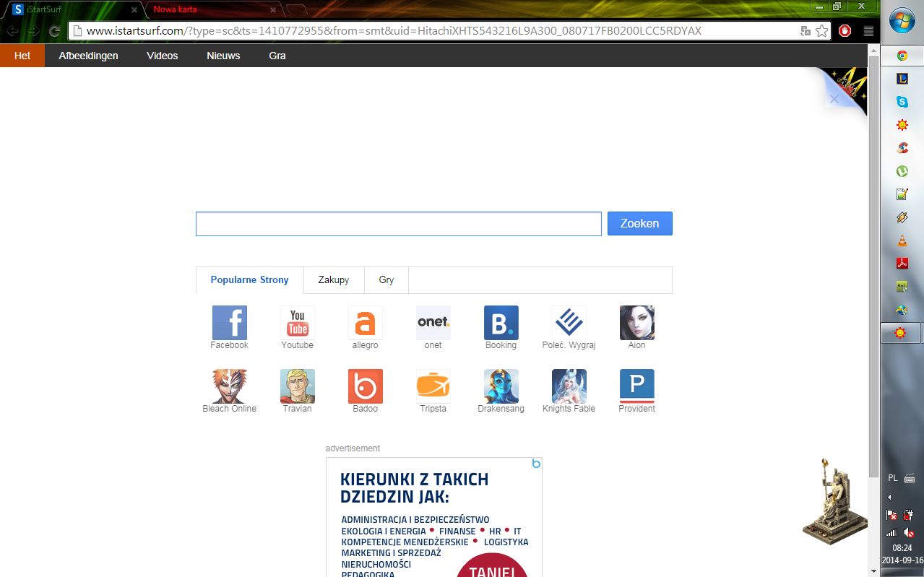Show hidden tray icons arrow
The width and height of the screenshot is (924, 577).
coord(889,497)
